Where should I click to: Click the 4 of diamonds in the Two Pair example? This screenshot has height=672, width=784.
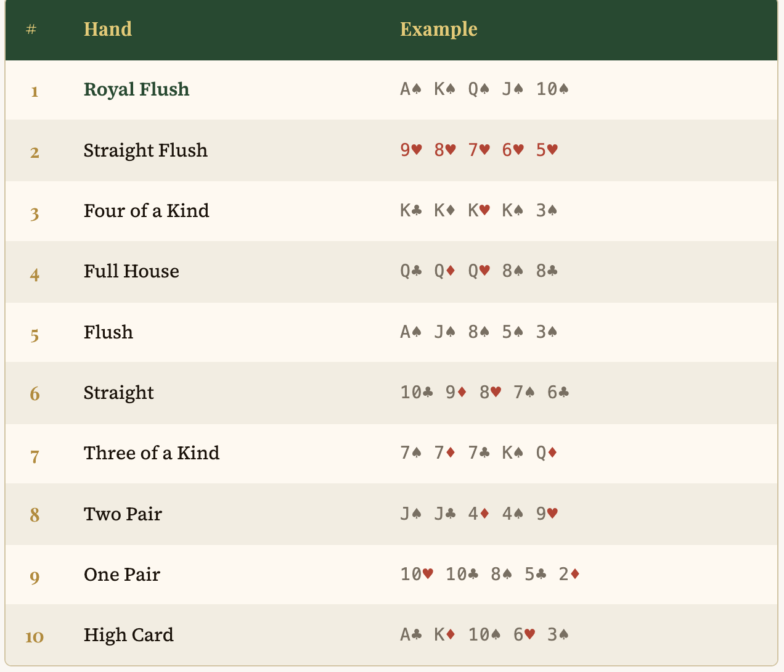[x=478, y=514]
